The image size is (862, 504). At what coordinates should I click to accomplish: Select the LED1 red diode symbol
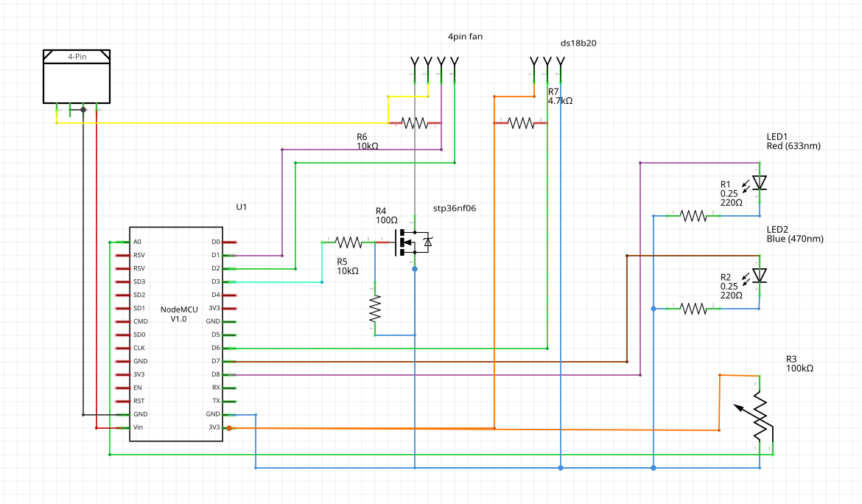(x=760, y=183)
